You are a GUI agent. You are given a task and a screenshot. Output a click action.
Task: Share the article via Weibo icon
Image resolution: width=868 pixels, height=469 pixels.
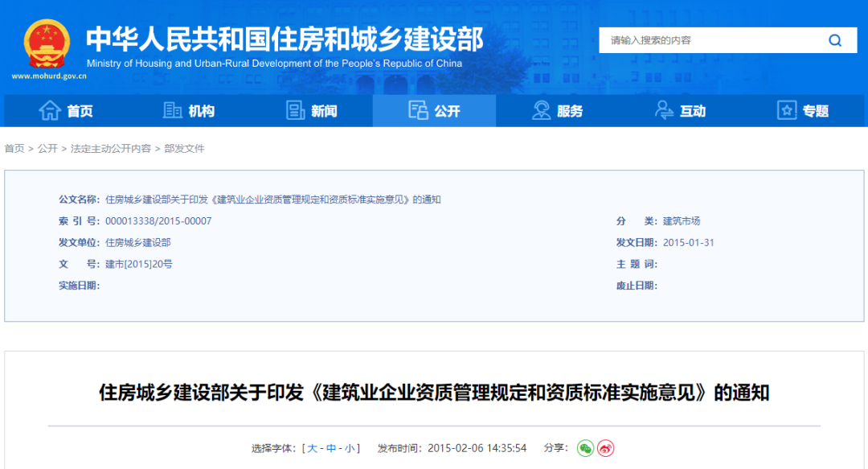606,449
